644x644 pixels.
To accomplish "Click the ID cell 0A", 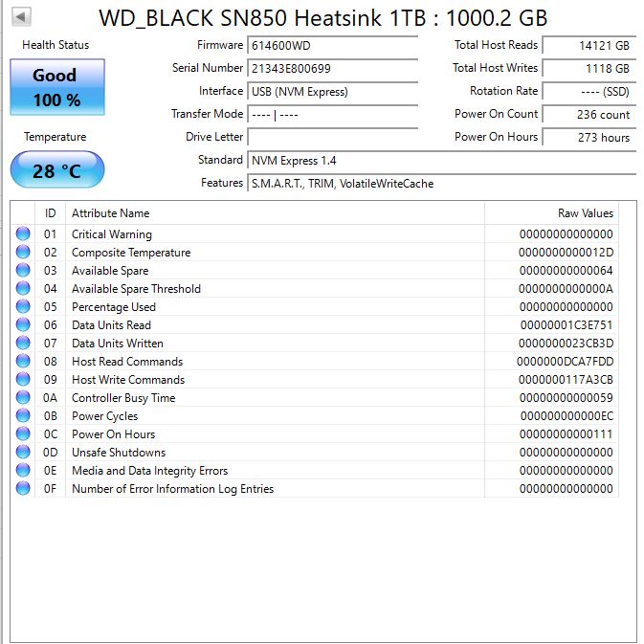I will pos(50,397).
